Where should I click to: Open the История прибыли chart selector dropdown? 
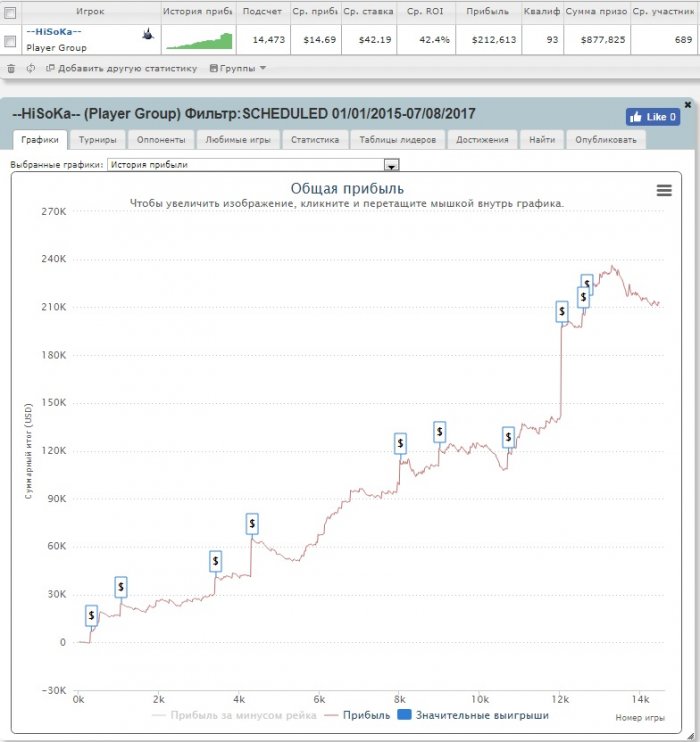coord(253,165)
